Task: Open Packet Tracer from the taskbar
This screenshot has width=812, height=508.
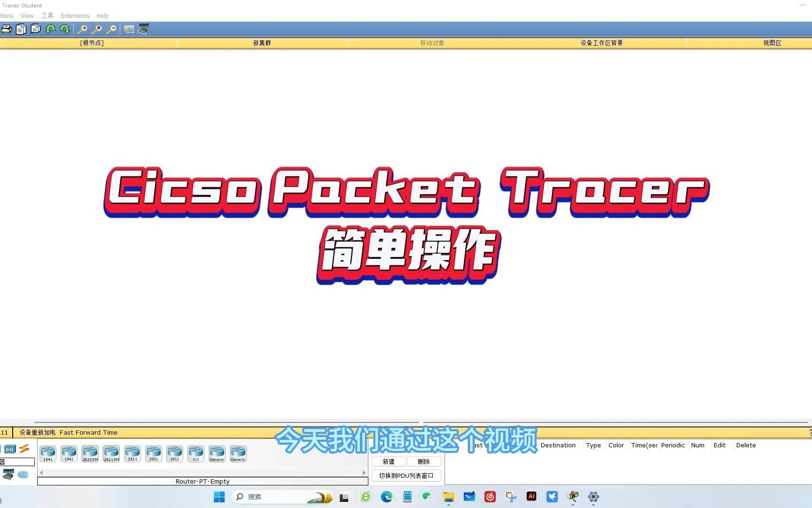Action: [x=573, y=497]
